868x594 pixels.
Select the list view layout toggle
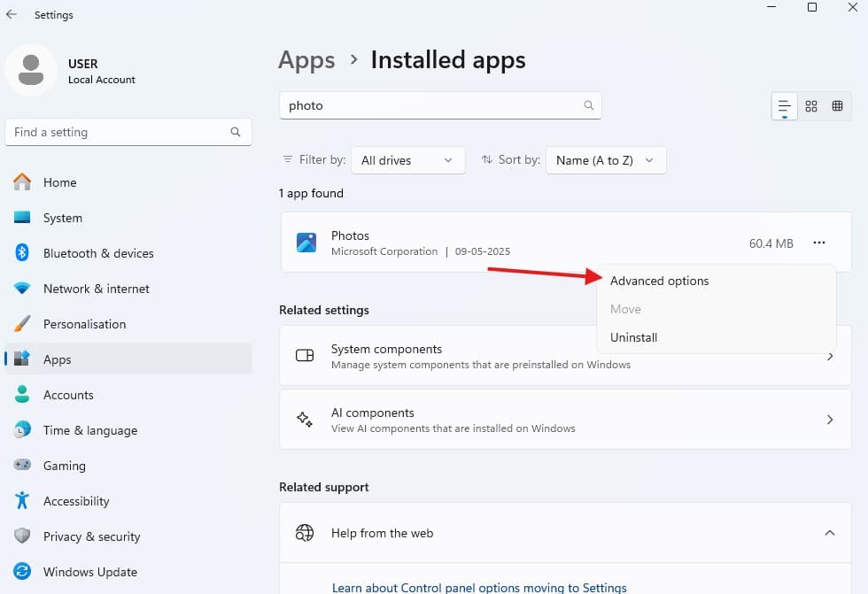[783, 105]
